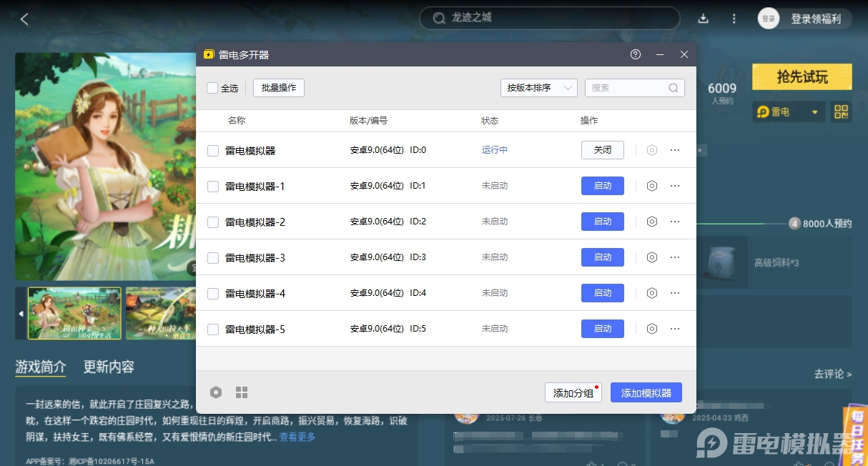Viewport: 868px width, 466px height.
Task: Tick checkbox for 雷电模拟器-3
Action: (x=213, y=257)
